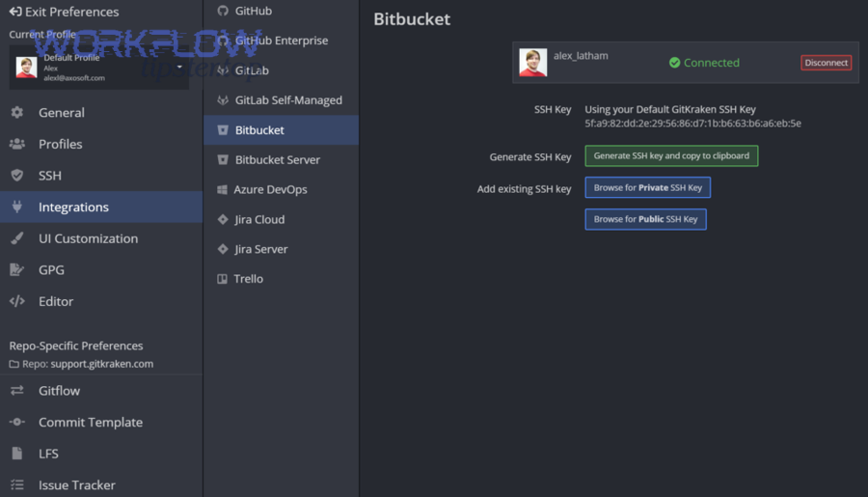Screen dimensions: 868x497
Task: Open the Commit Template settings
Action: tap(90, 423)
